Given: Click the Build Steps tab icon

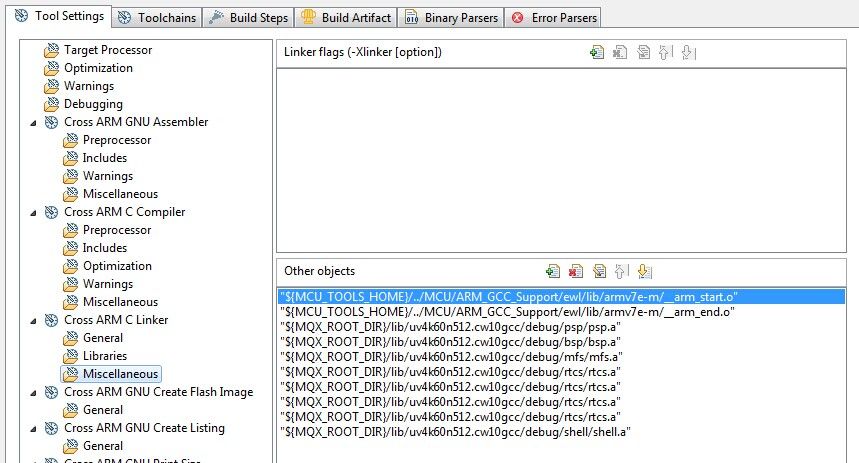Looking at the screenshot, I should (x=216, y=18).
